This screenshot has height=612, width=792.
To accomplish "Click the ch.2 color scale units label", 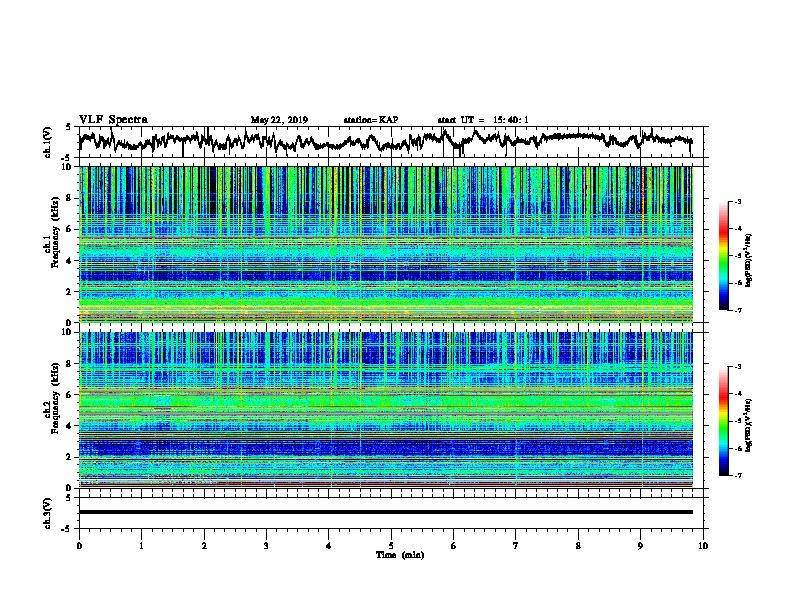I will [749, 425].
